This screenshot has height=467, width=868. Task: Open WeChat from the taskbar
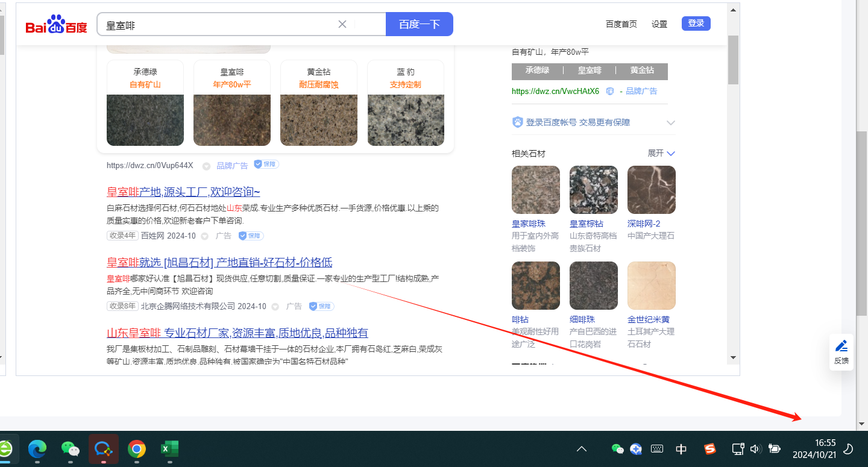(x=71, y=449)
